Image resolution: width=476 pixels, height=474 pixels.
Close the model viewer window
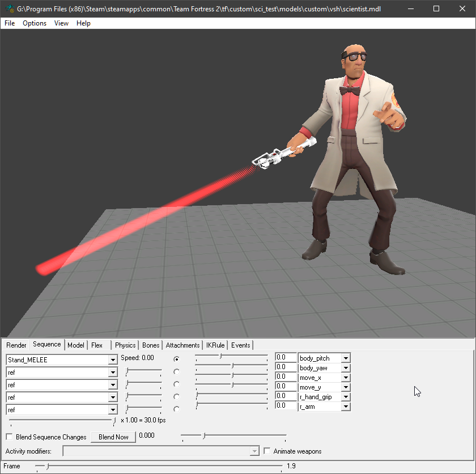(462, 9)
